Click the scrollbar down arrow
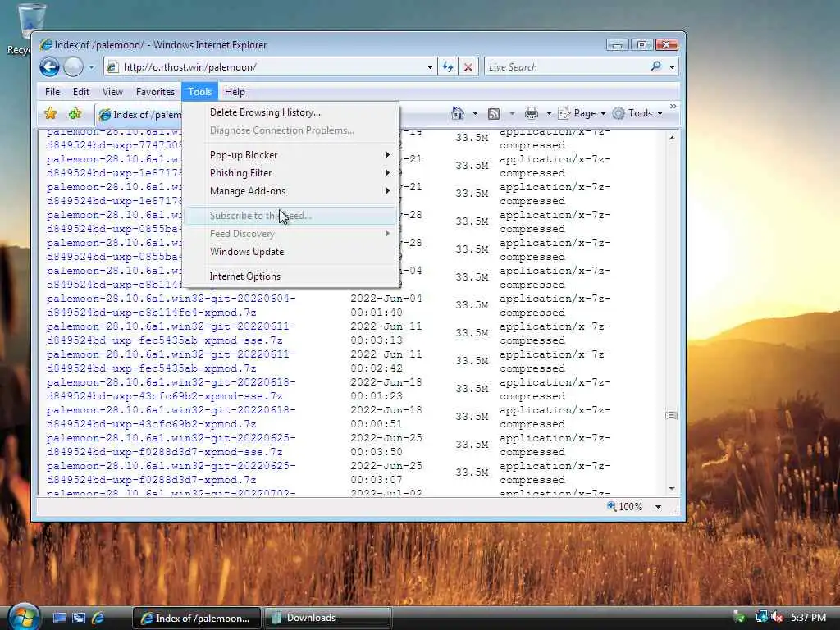 [x=672, y=489]
